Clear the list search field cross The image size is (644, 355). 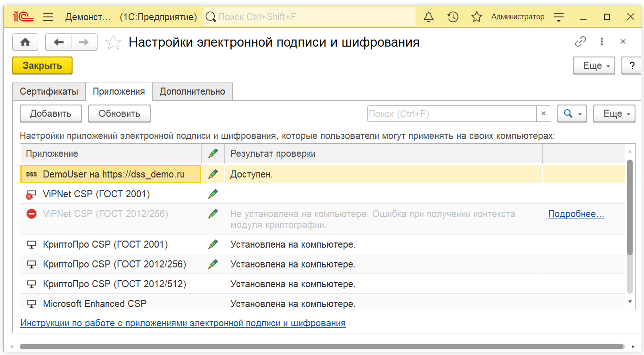tap(543, 113)
